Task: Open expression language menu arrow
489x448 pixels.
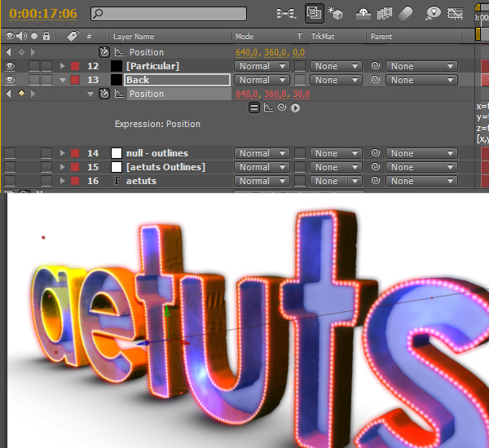Action: [x=295, y=108]
